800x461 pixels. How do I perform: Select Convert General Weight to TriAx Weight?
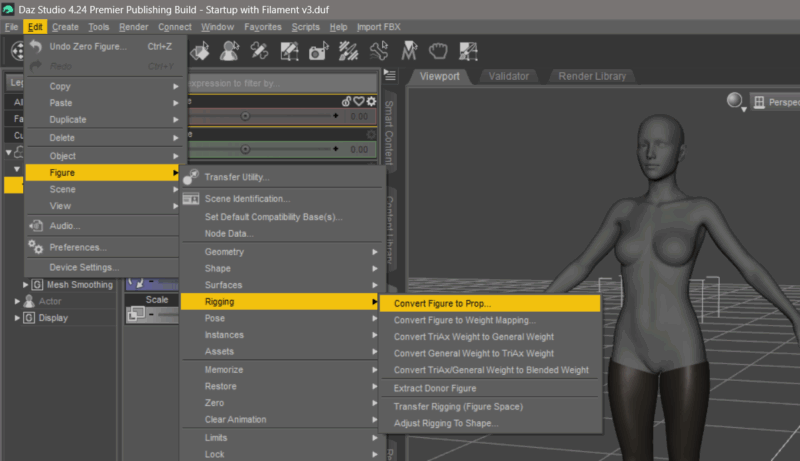click(x=491, y=353)
